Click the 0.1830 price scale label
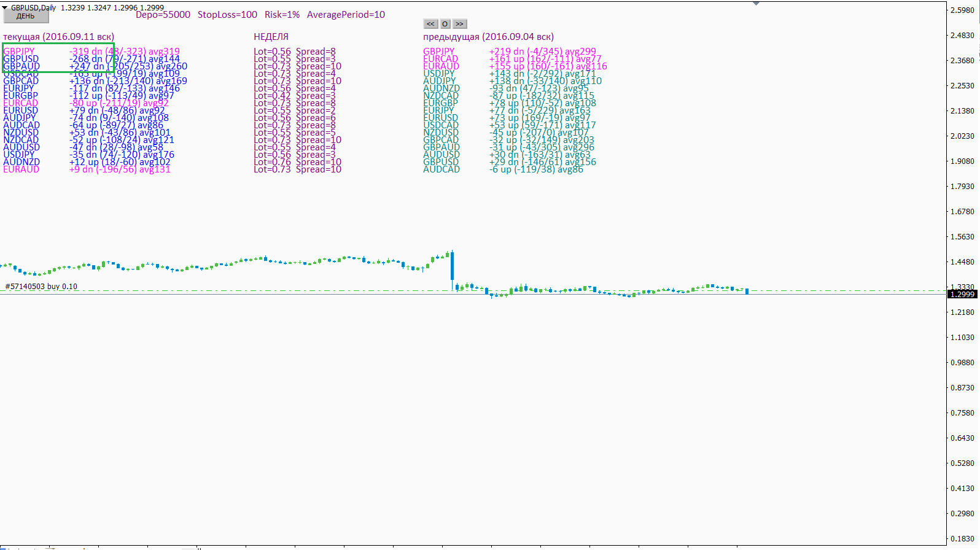 [962, 538]
